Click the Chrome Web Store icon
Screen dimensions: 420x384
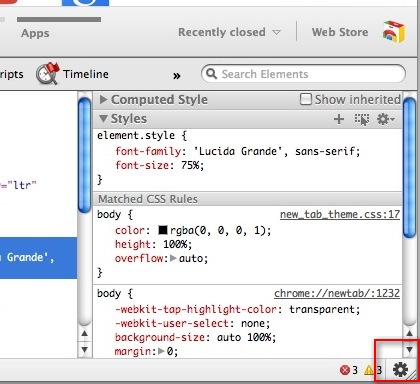pos(394,32)
